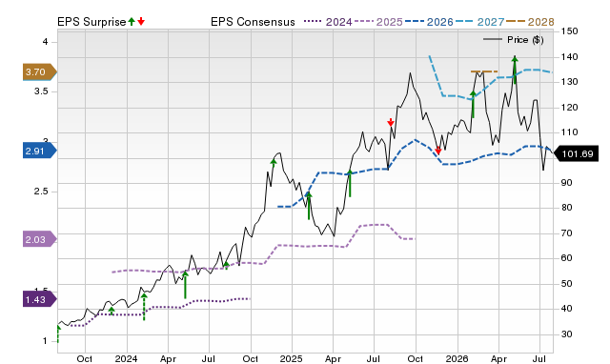Click the EPS Surprise legend label
The width and height of the screenshot is (610, 364).
click(x=91, y=22)
